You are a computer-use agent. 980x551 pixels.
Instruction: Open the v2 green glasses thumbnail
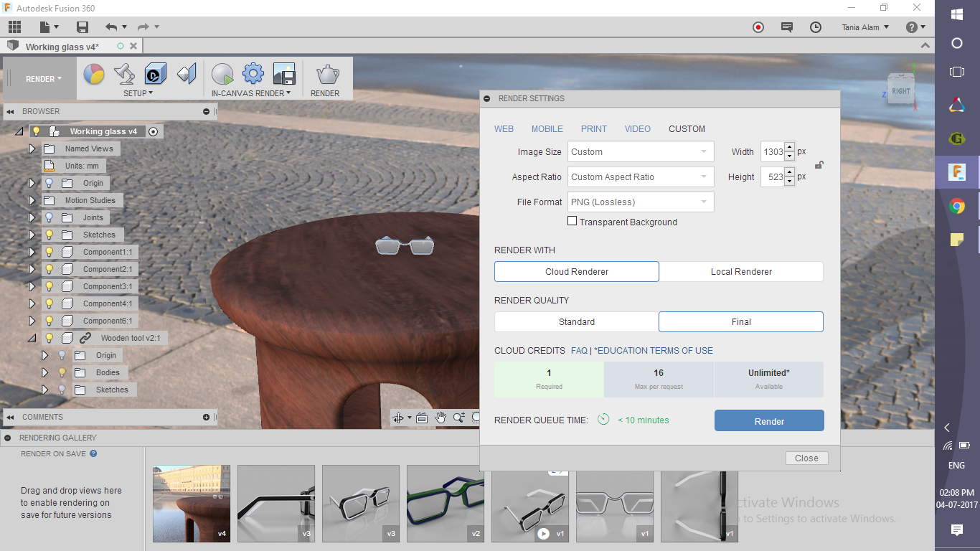point(446,504)
